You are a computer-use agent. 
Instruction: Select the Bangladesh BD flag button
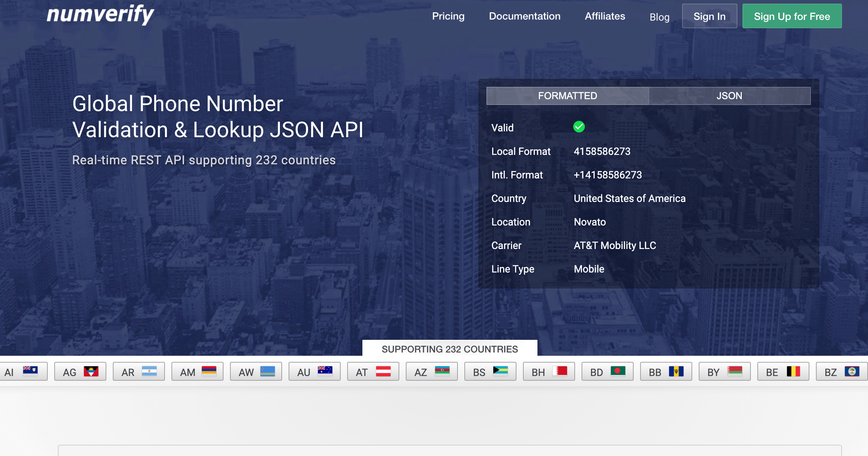pyautogui.click(x=607, y=372)
